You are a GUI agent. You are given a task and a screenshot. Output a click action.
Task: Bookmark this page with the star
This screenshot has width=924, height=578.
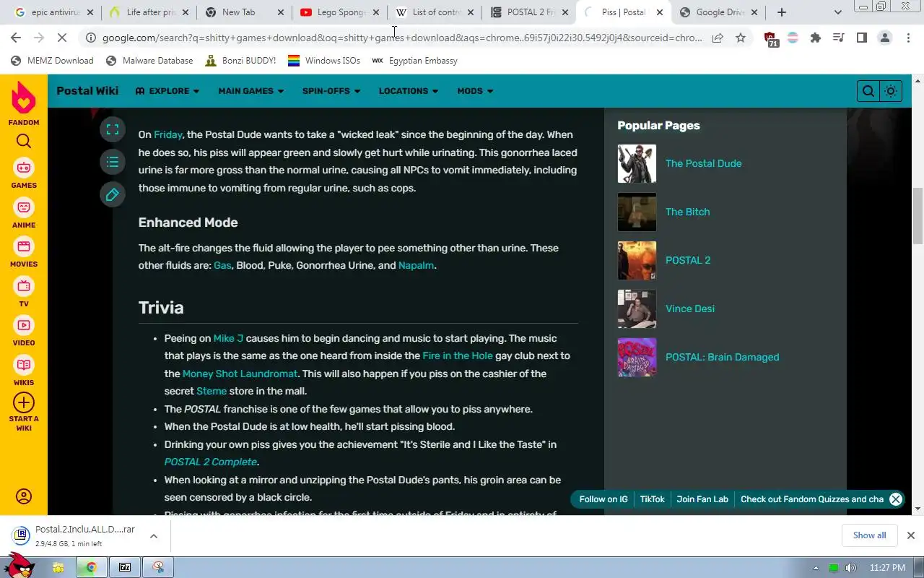coord(741,38)
